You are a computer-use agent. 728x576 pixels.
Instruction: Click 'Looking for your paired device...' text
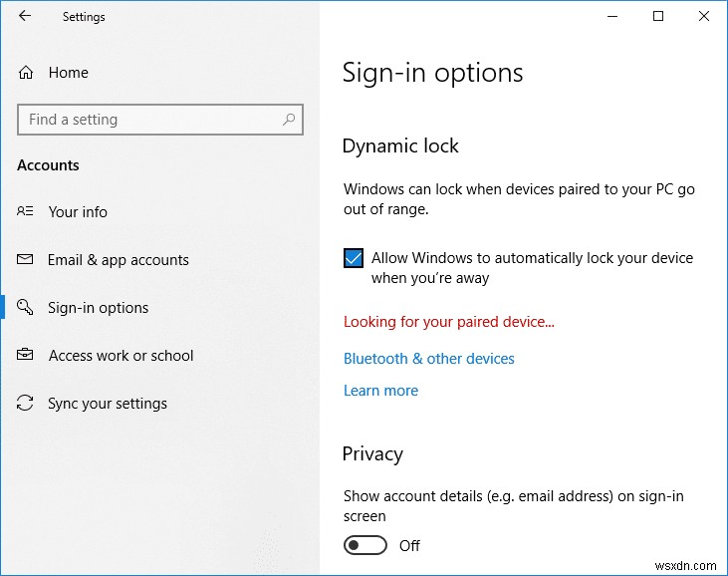(x=449, y=322)
